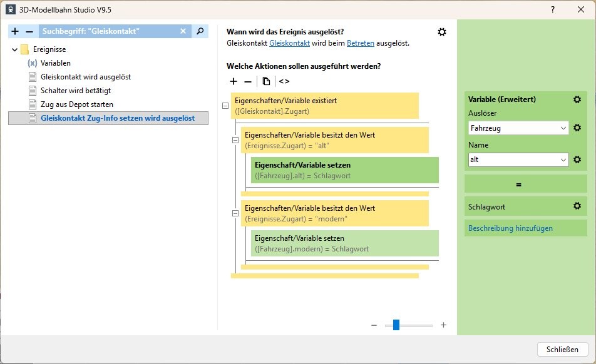Click the copy actions icon
Image resolution: width=596 pixels, height=364 pixels.
coord(266,81)
